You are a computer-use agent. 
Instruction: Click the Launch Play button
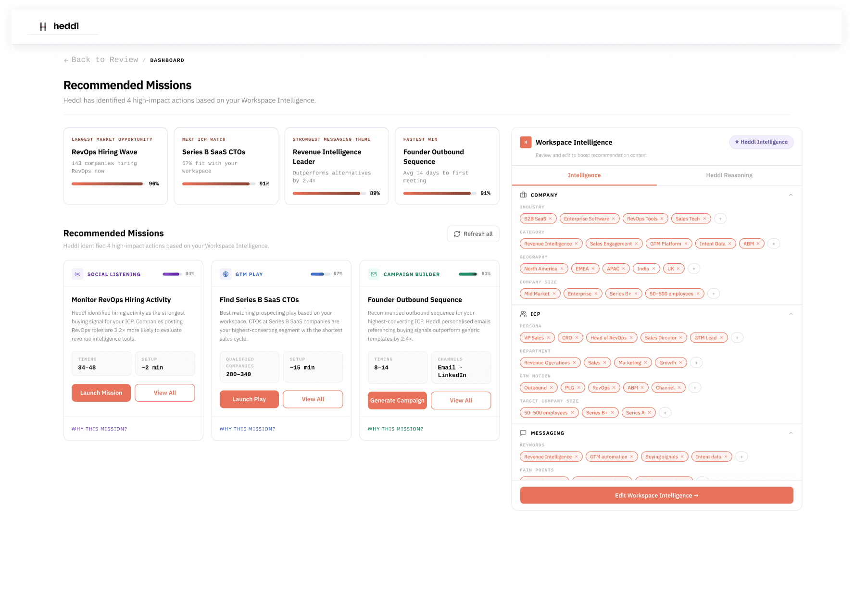pos(249,399)
